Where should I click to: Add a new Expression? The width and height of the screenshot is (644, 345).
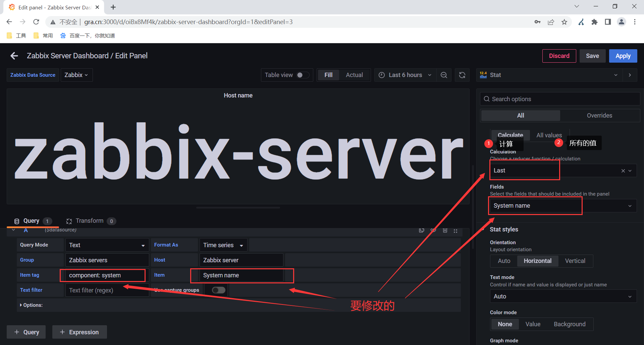pyautogui.click(x=79, y=332)
